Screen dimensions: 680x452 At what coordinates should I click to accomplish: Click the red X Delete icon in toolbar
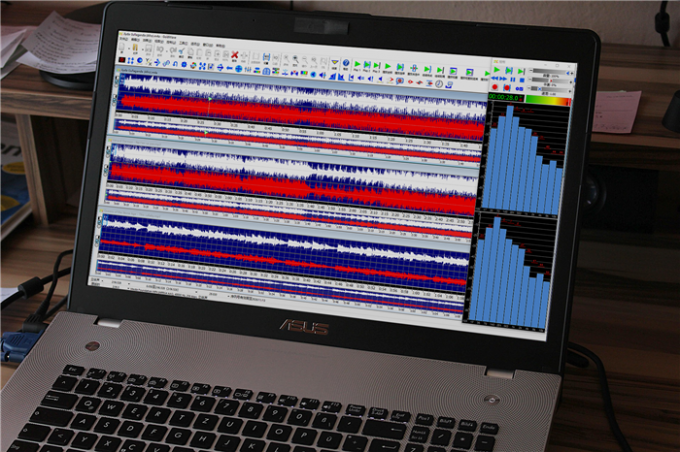click(235, 55)
